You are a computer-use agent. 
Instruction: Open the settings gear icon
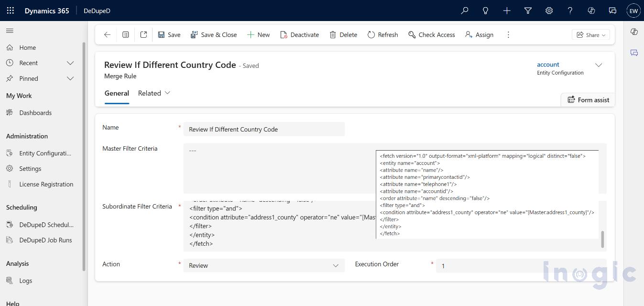click(549, 11)
